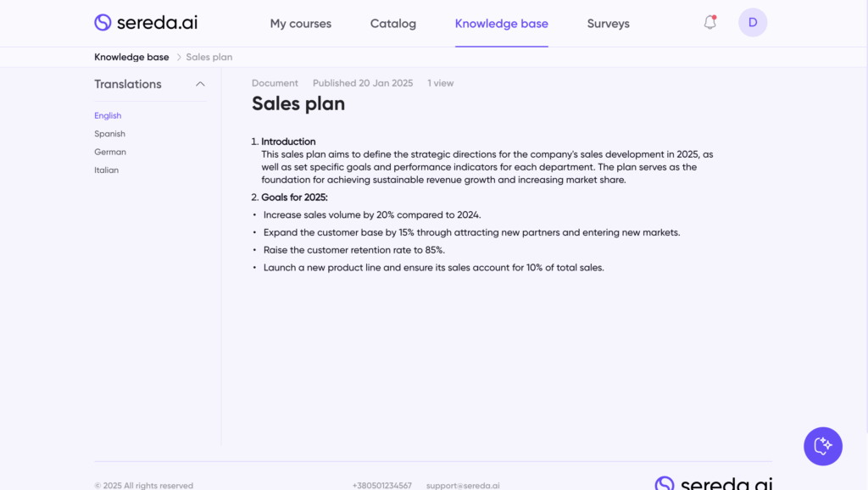Click the Translations panel heading
The height and width of the screenshot is (490, 868).
[128, 84]
